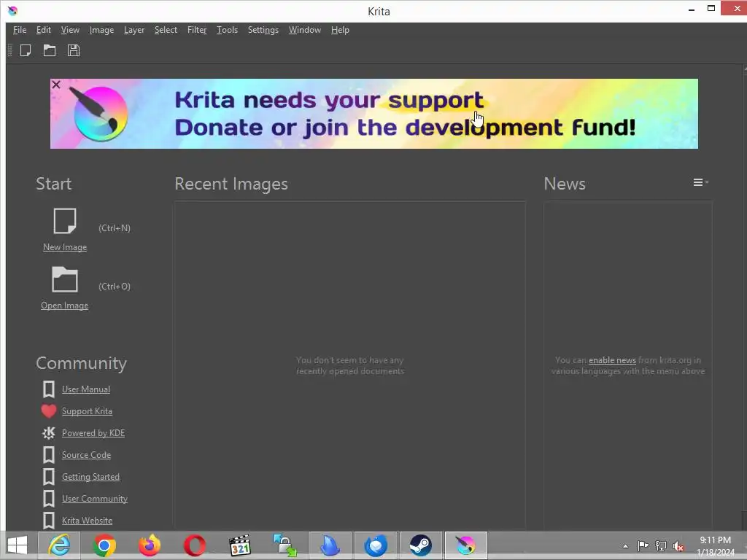
Task: Click the network tray icon
Action: [661, 545]
